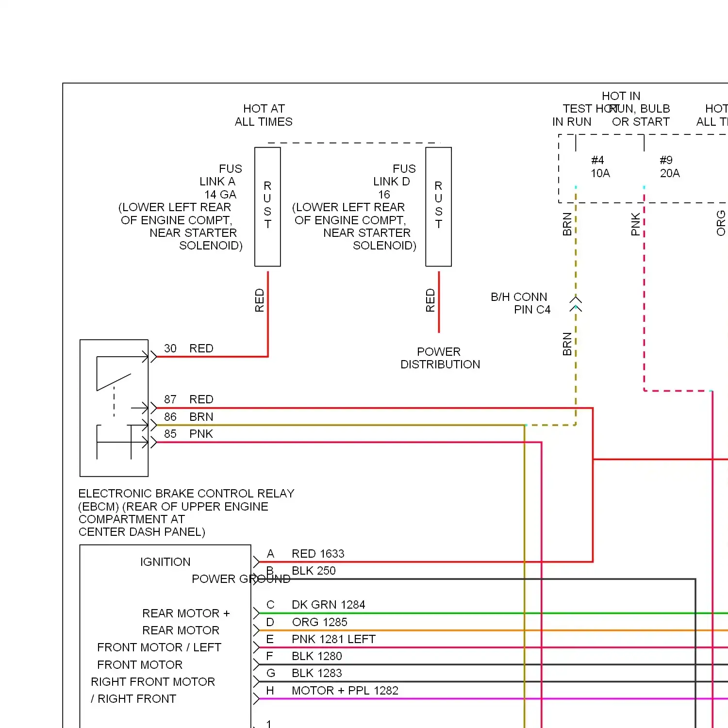Click wire label "BLK 1280"
Viewport: 728px width, 728px height.
317,656
